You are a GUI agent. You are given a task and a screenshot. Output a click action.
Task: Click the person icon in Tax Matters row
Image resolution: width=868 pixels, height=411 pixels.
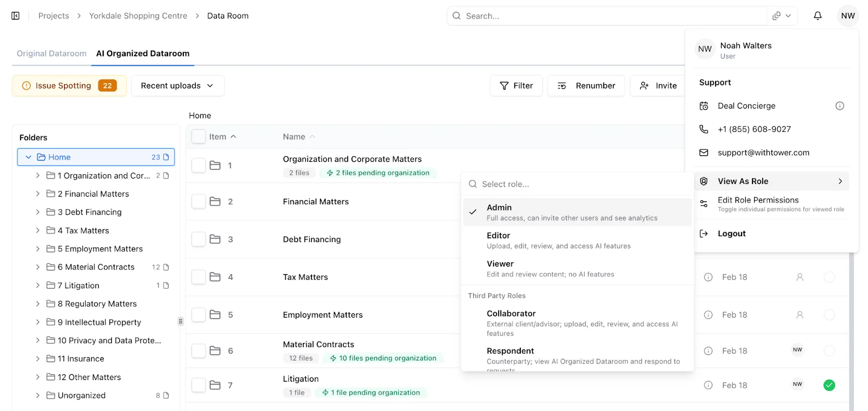point(800,277)
